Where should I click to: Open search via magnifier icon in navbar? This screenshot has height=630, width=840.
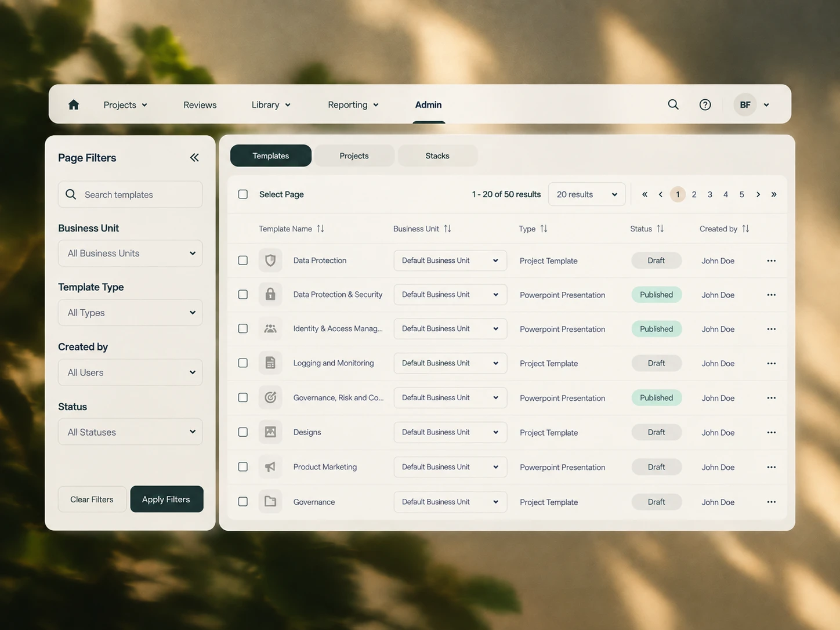[x=673, y=104]
